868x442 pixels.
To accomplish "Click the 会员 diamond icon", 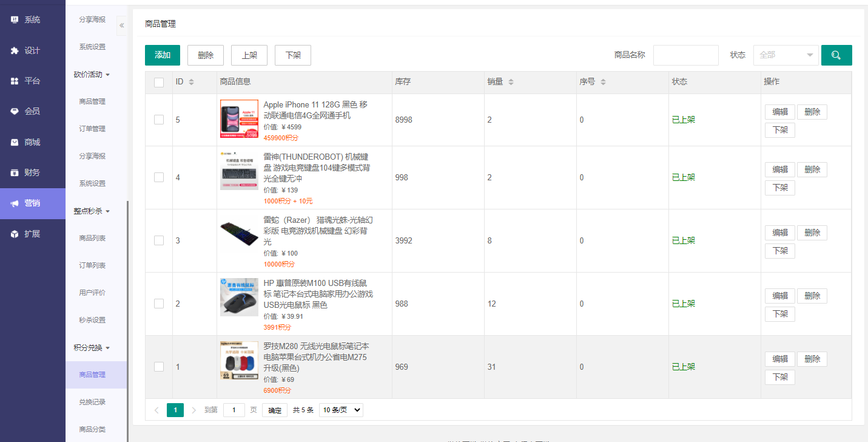I will point(15,111).
